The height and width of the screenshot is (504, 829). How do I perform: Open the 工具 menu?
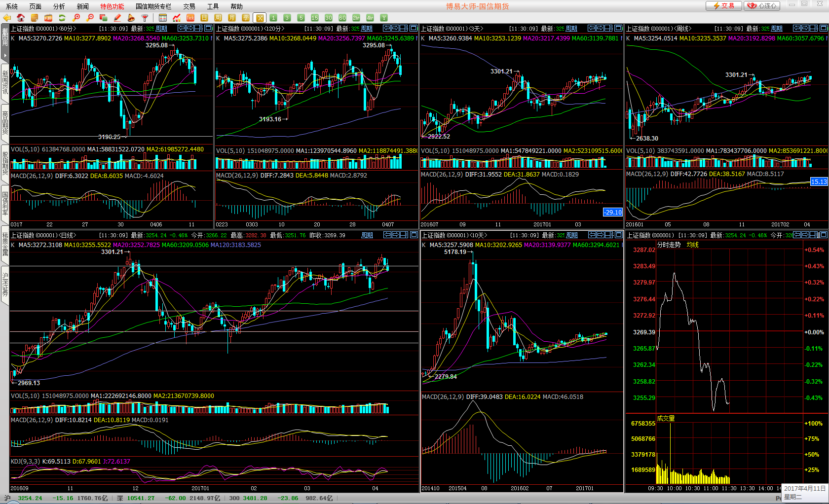213,6
